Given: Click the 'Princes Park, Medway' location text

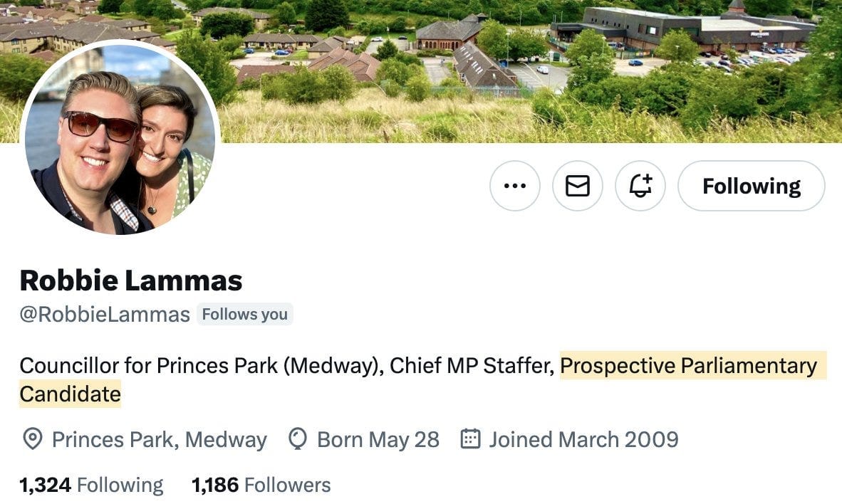Looking at the screenshot, I should tap(159, 439).
